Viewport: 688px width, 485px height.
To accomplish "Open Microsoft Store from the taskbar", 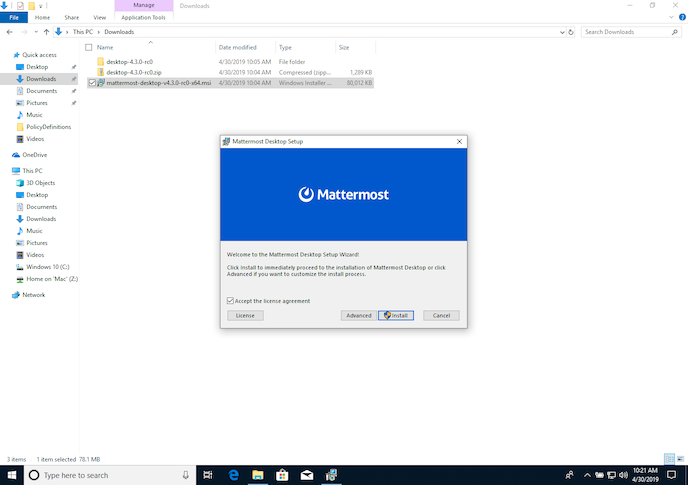I will (281, 474).
